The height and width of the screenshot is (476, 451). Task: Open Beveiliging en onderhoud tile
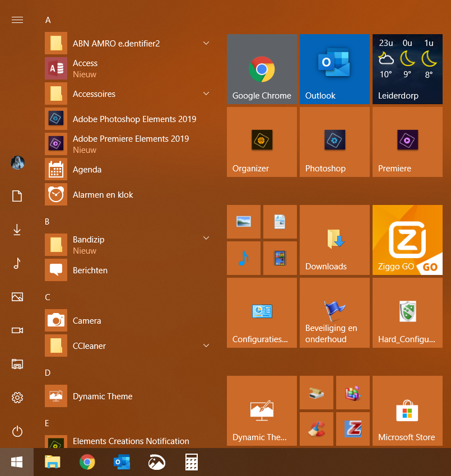pos(334,312)
